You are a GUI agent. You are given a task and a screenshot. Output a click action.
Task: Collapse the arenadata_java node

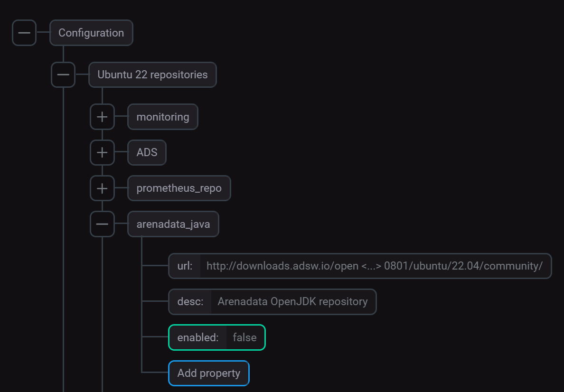tap(102, 224)
